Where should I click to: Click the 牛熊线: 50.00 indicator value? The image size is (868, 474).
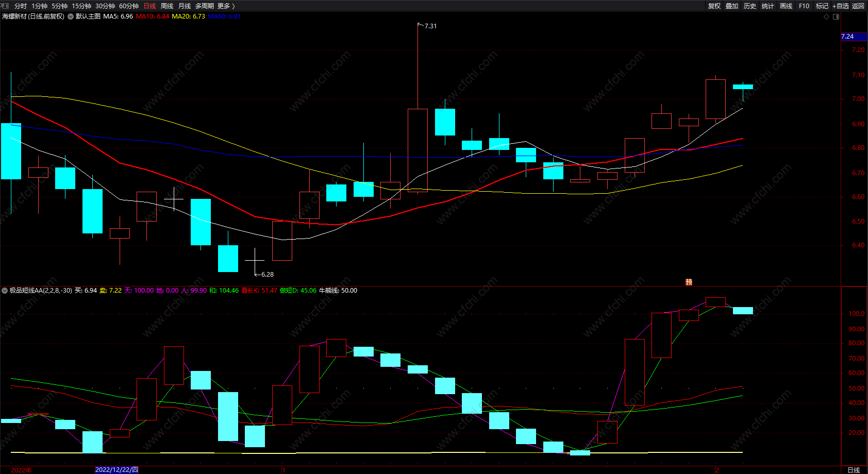(x=338, y=291)
